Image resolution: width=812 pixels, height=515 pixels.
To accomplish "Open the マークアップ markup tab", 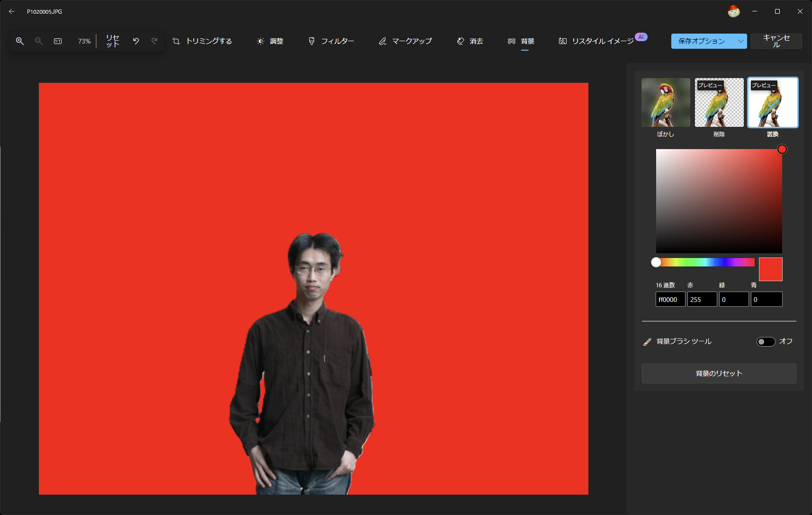I will point(406,41).
